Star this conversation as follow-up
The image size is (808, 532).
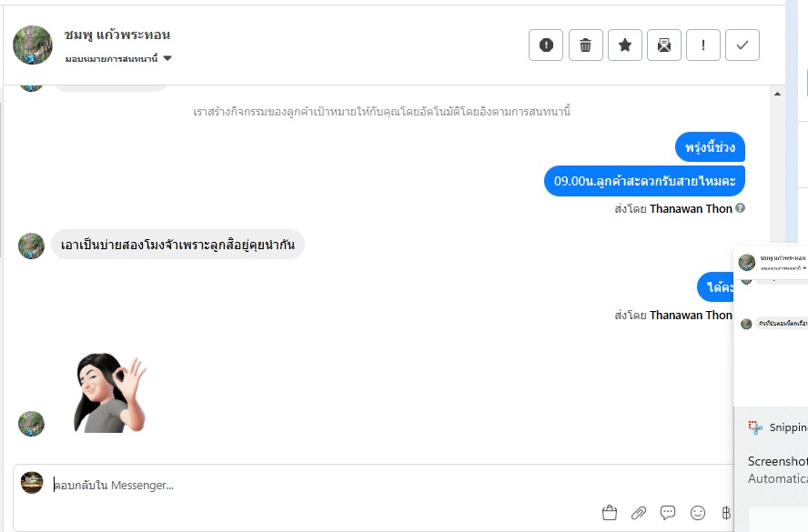click(624, 45)
